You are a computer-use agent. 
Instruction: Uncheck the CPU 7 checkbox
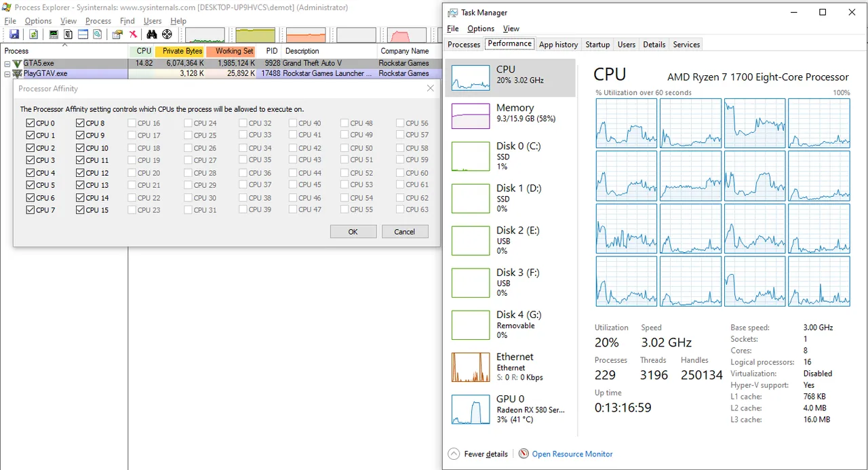tap(30, 210)
